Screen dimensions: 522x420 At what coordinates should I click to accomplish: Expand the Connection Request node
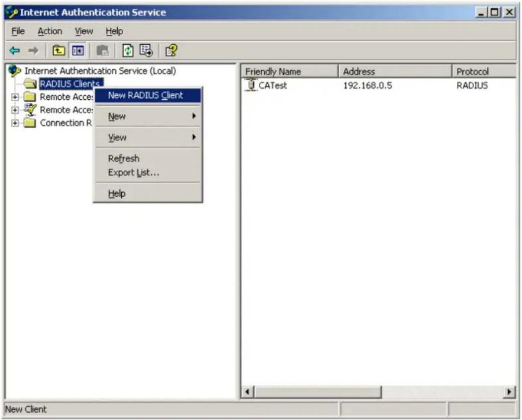(14, 123)
